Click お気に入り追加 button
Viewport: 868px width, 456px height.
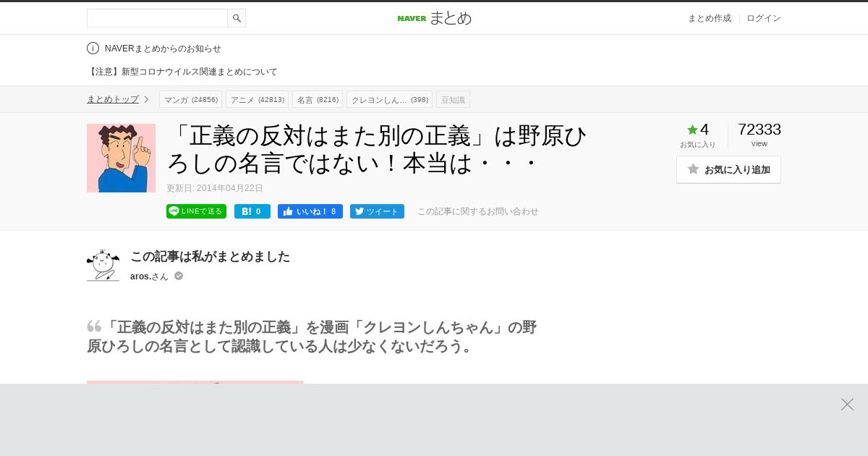coord(728,169)
